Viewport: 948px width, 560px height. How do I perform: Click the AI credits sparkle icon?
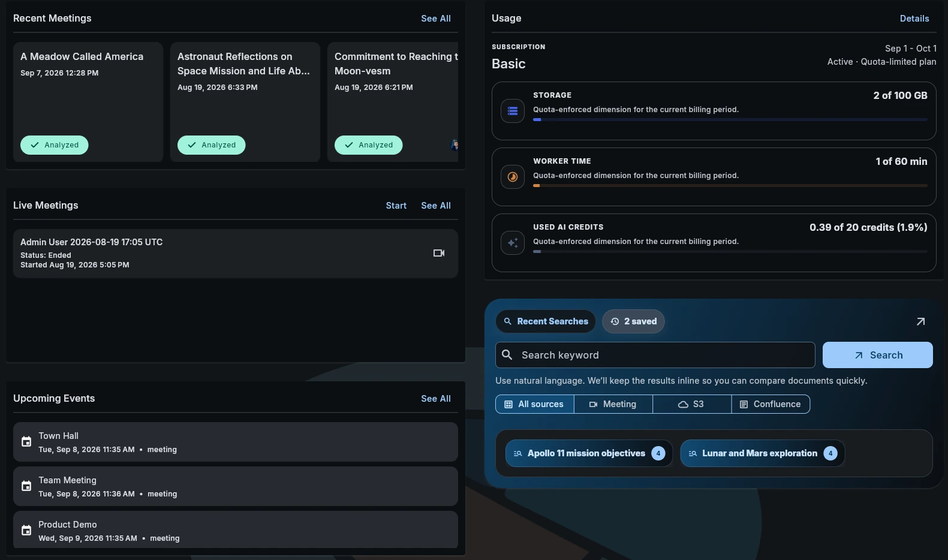513,243
